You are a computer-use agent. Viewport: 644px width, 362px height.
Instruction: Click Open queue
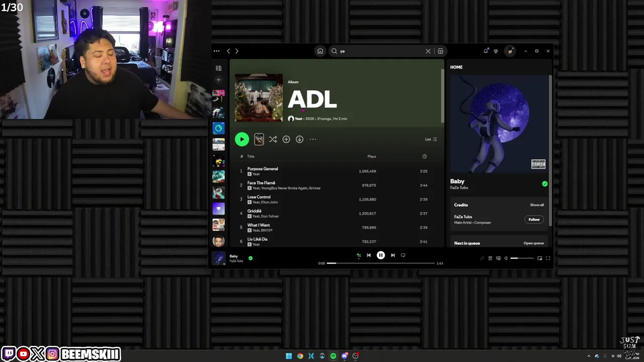coord(533,243)
